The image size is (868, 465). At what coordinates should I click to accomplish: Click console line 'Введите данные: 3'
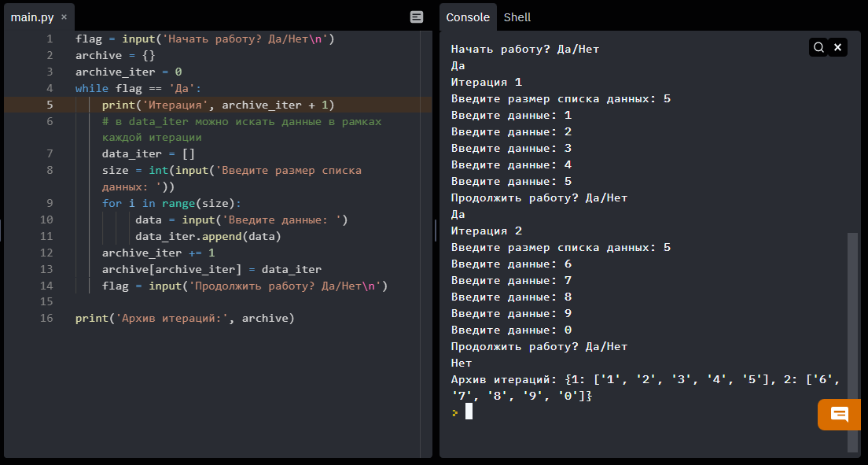[x=512, y=149]
